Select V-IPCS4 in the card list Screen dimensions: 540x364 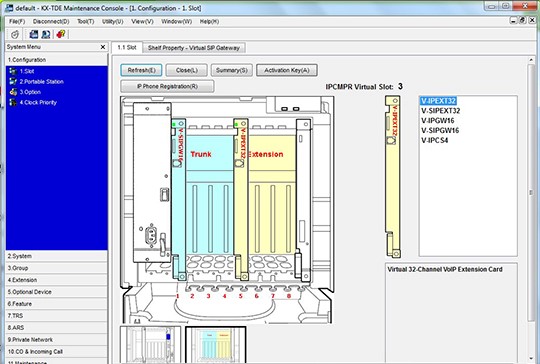point(434,141)
